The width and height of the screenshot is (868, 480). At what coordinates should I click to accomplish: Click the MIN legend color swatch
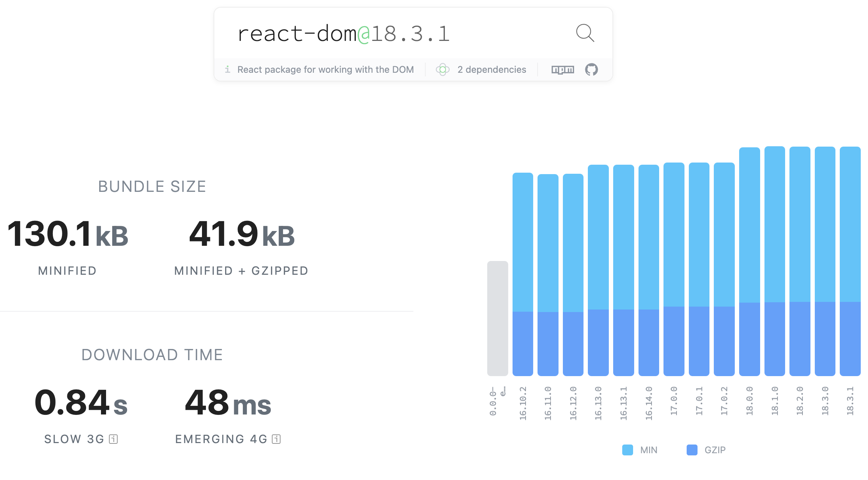click(x=627, y=450)
